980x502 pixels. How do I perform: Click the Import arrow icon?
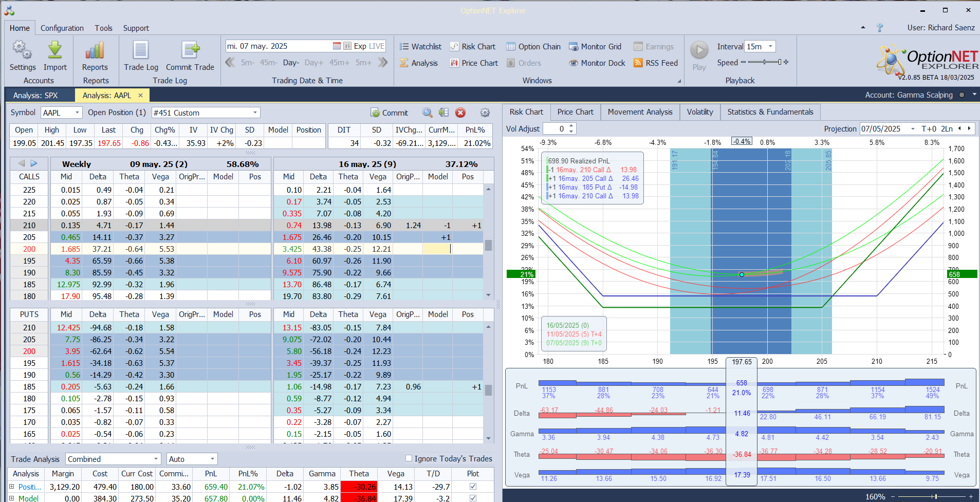(x=55, y=50)
